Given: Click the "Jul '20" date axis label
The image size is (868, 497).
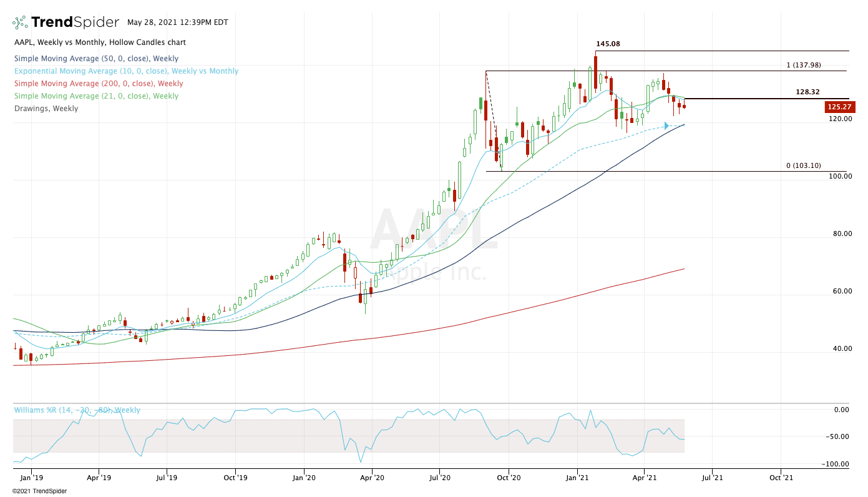Looking at the screenshot, I should tap(440, 478).
